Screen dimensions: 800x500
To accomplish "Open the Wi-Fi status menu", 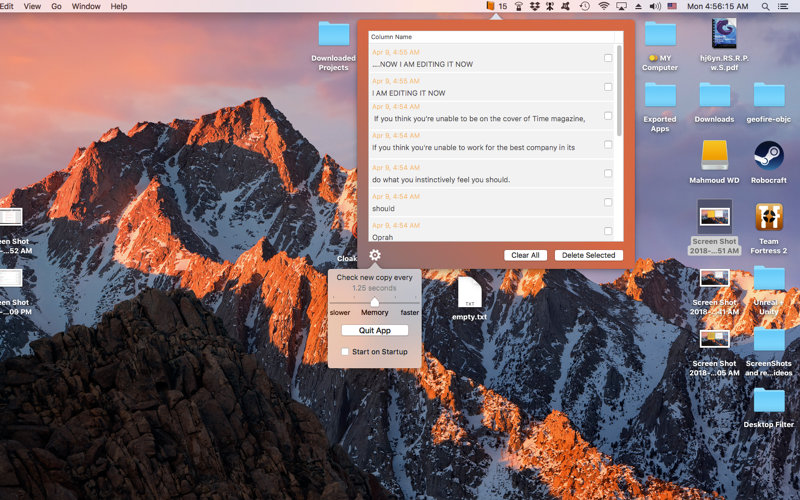I will [604, 6].
